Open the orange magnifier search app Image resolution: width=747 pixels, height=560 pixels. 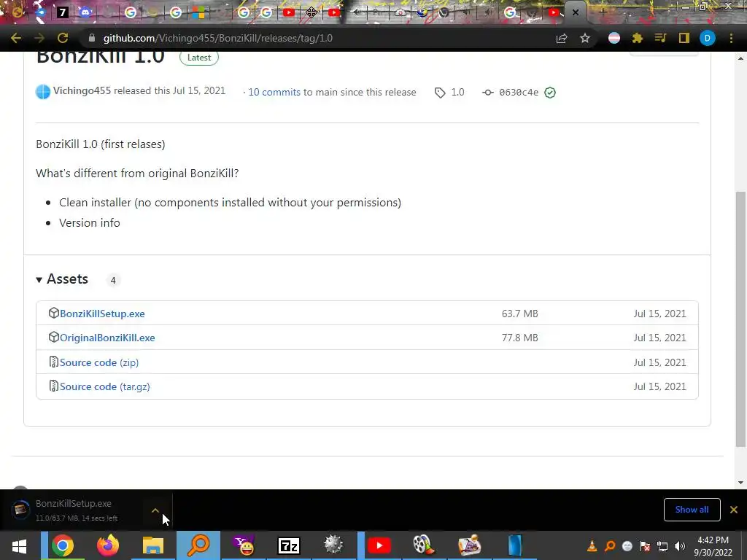click(198, 545)
